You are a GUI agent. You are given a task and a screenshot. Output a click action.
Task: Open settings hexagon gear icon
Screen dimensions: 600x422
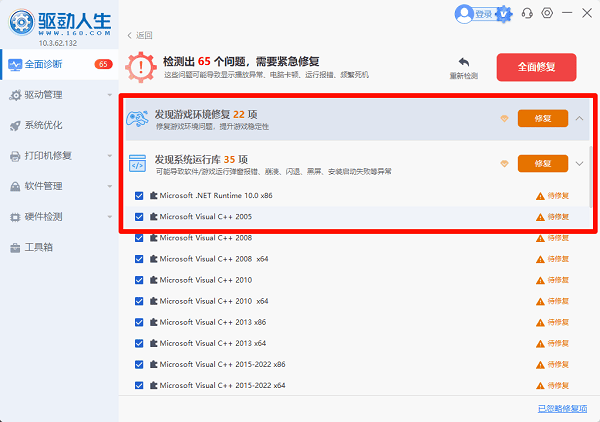coord(547,13)
